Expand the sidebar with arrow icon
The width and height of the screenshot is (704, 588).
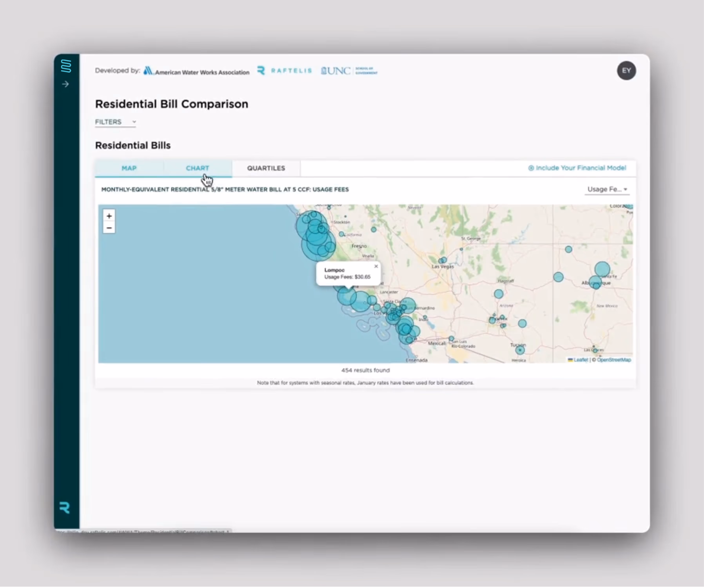click(66, 84)
